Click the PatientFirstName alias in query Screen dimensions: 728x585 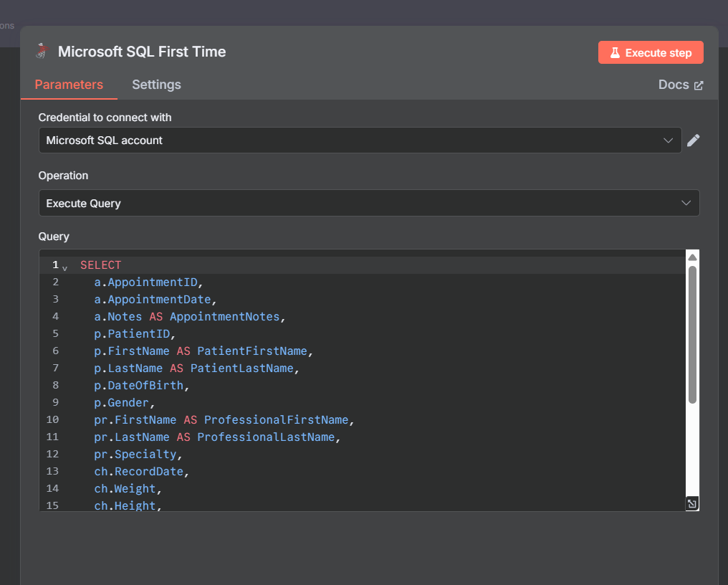pos(252,351)
